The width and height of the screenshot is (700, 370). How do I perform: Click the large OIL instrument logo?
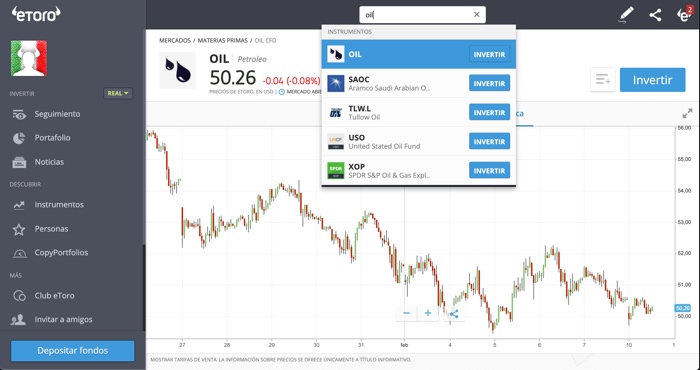(x=178, y=71)
